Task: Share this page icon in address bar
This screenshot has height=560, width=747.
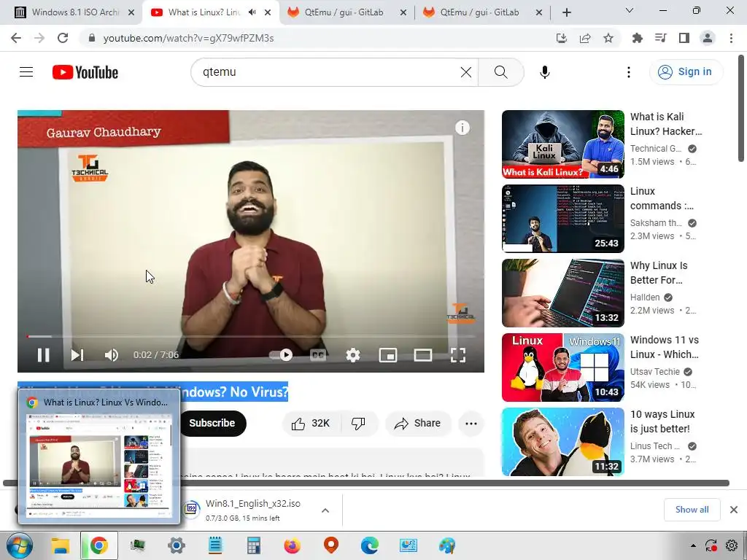Action: tap(585, 38)
